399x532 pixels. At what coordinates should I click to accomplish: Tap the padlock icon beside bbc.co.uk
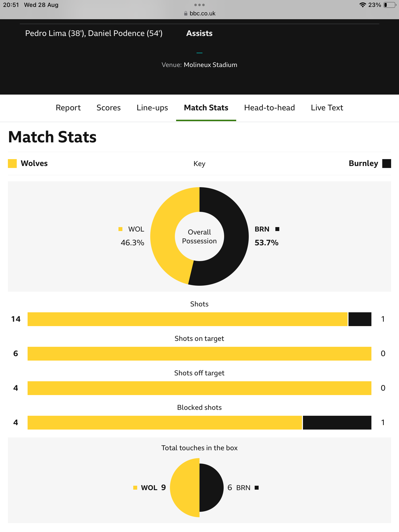click(x=186, y=14)
